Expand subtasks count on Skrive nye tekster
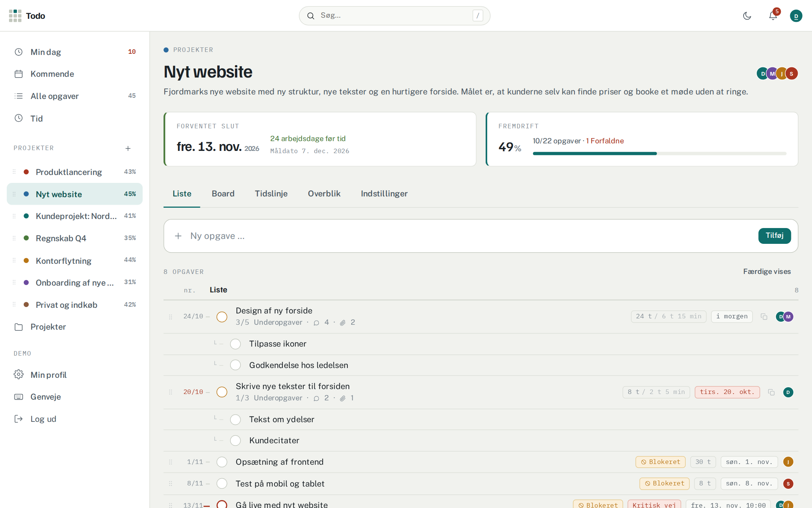 click(x=269, y=398)
